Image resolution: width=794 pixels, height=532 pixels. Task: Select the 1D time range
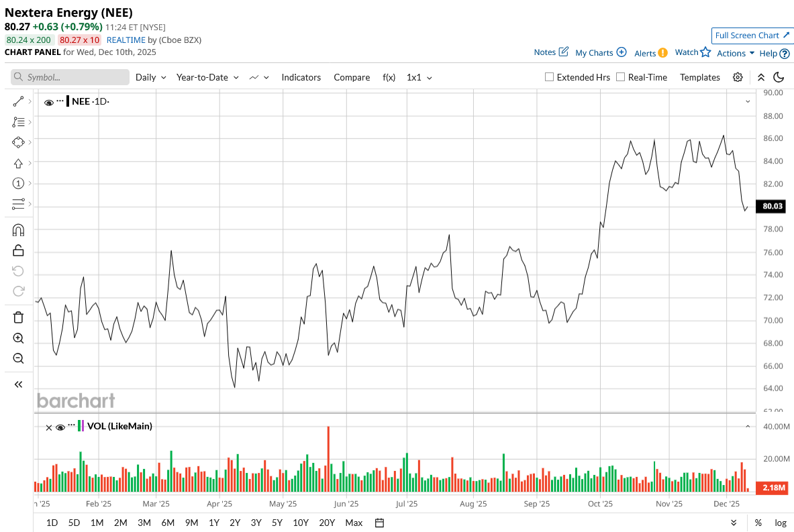point(52,523)
